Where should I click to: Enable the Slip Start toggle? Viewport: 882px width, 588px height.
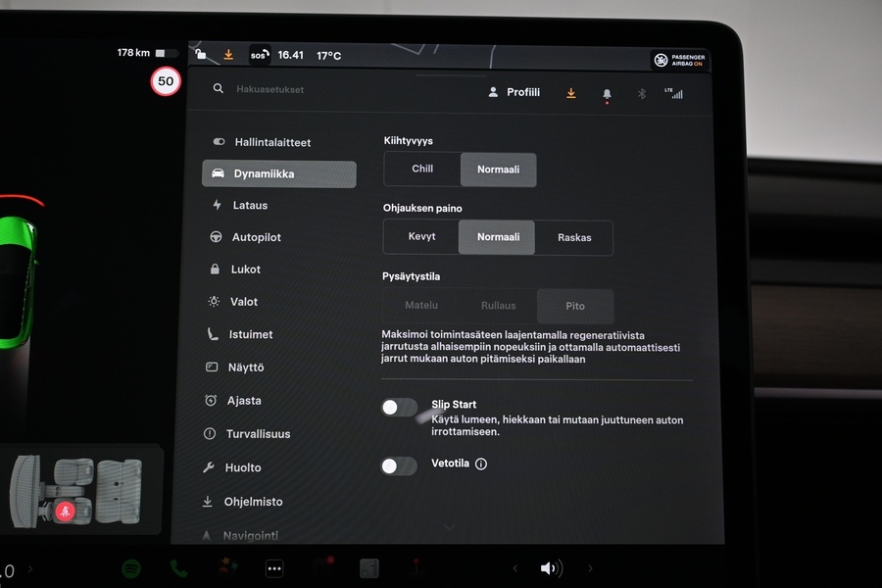click(x=399, y=406)
